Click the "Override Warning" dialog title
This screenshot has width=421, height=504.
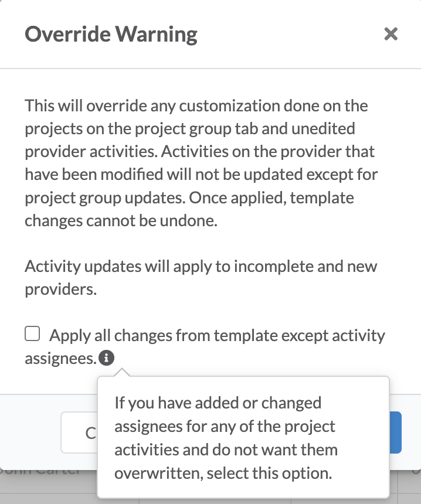pyautogui.click(x=111, y=34)
